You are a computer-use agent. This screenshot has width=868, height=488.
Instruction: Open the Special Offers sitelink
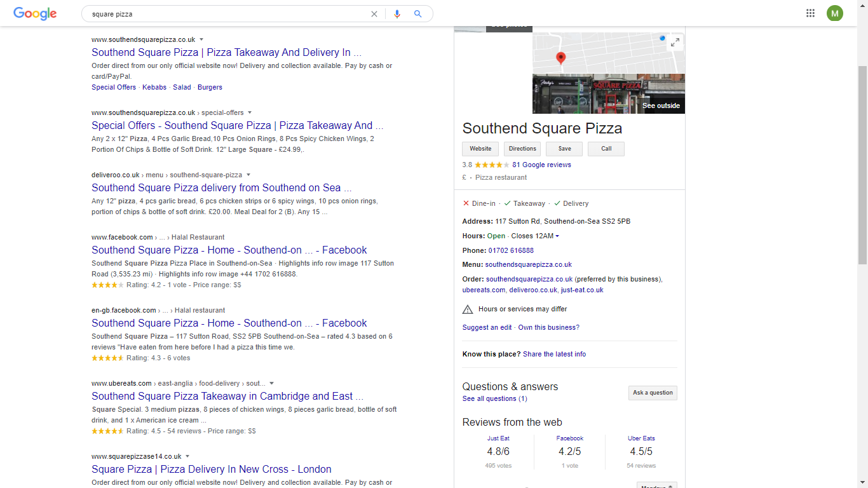click(x=114, y=87)
